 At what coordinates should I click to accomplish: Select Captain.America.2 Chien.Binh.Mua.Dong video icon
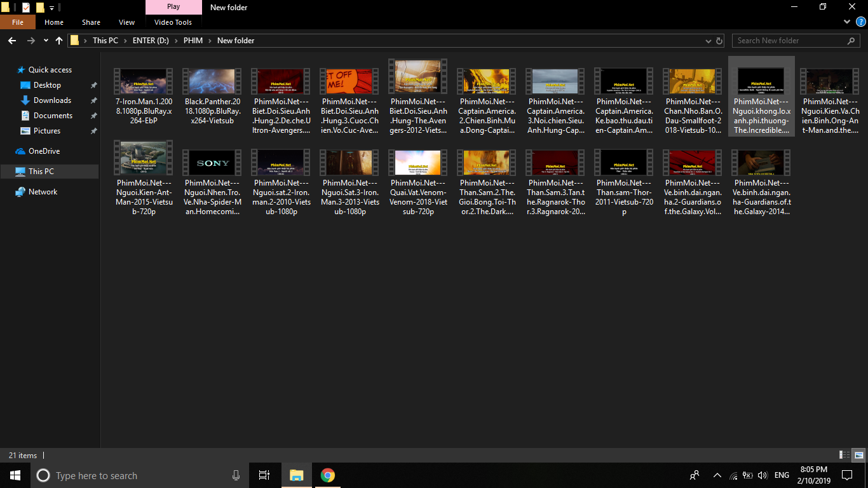(x=487, y=81)
